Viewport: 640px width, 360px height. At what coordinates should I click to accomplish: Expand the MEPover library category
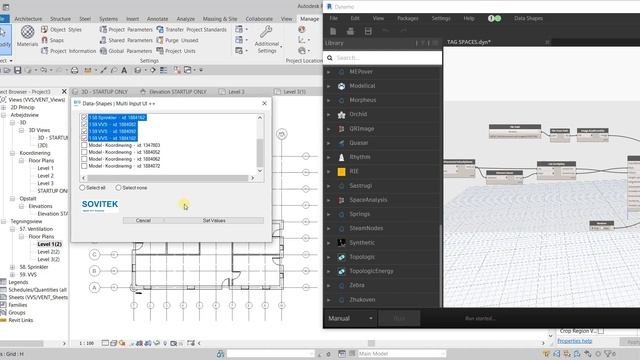point(329,72)
